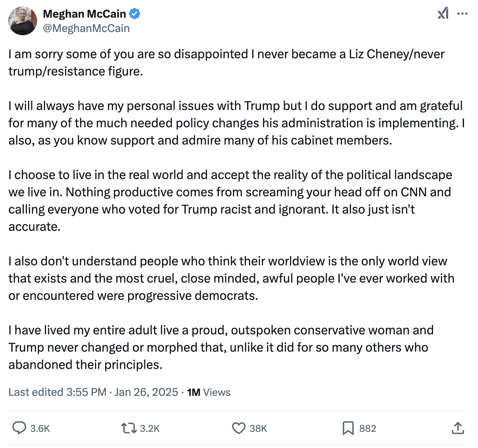Viewport: 478px width, 448px height.
Task: Click the share upload arrow icon
Action: [458, 428]
